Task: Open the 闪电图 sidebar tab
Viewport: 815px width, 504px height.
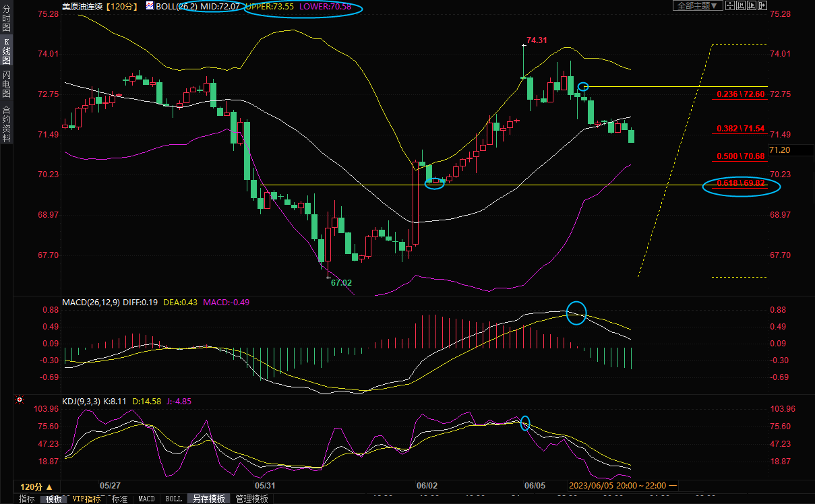Action: 6,84
